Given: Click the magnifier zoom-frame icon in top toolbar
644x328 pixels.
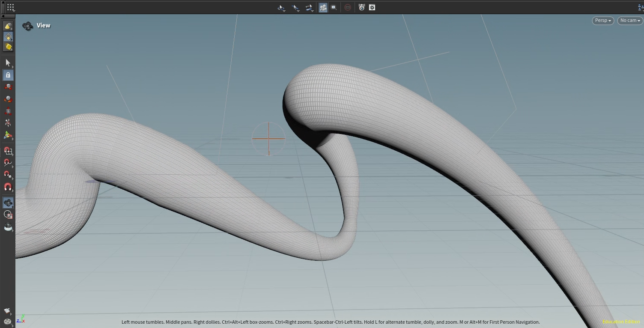Looking at the screenshot, I should click(334, 7).
